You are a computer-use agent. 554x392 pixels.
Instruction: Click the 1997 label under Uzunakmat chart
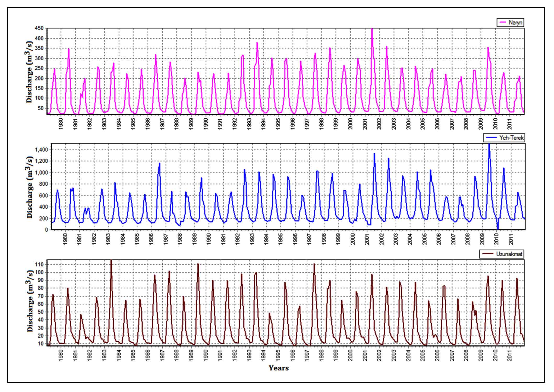coord(307,355)
